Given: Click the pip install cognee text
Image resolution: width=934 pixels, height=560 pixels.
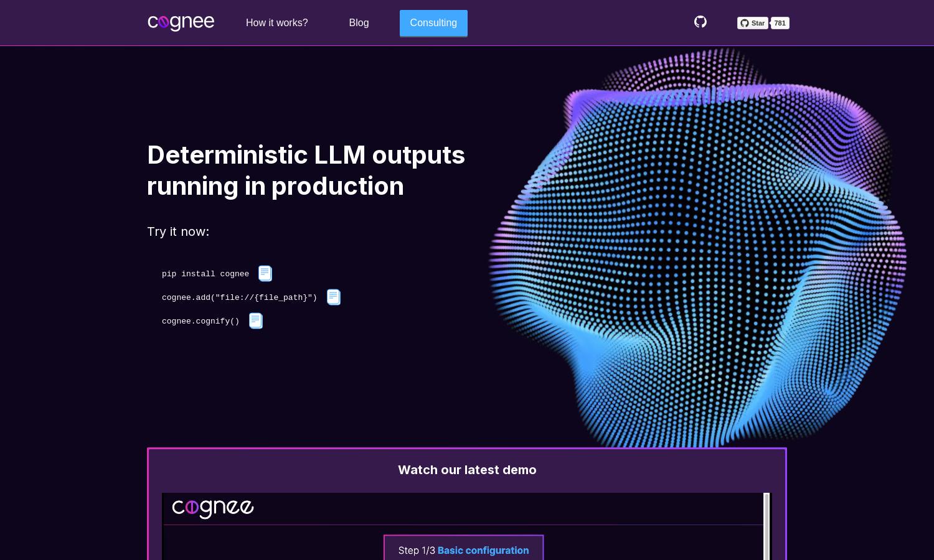Looking at the screenshot, I should [x=205, y=274].
